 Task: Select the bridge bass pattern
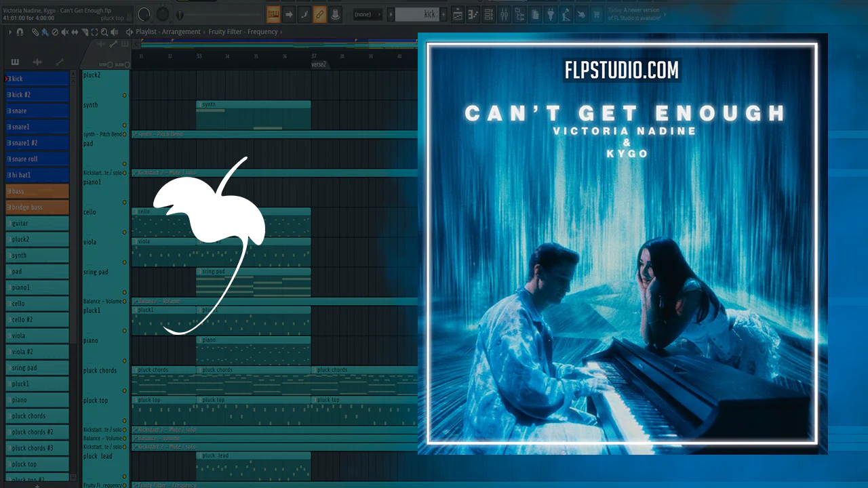click(x=37, y=207)
